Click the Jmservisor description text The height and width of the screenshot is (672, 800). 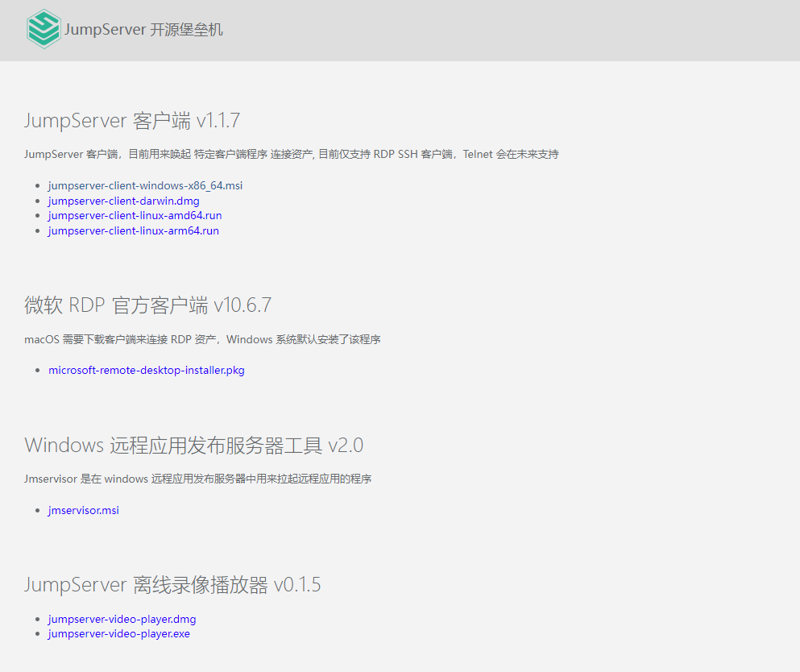tap(198, 479)
